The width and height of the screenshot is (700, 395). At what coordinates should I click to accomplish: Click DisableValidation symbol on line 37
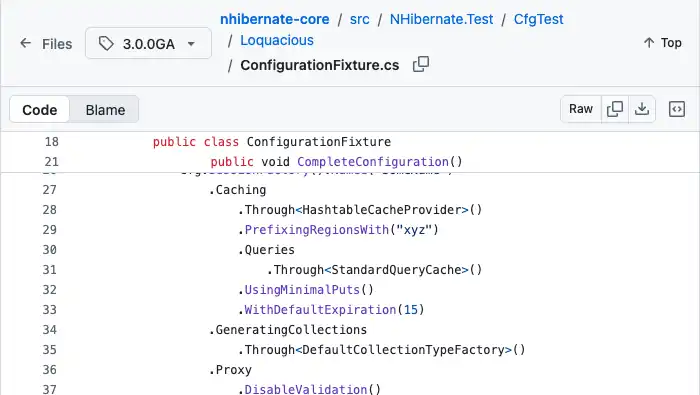pyautogui.click(x=306, y=389)
